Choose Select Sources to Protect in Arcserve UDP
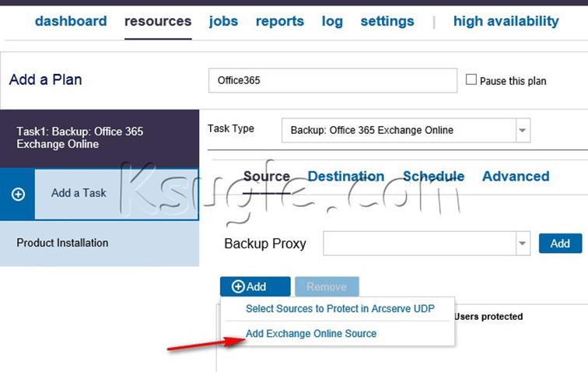Screen dimensions: 588x372 pos(340,308)
